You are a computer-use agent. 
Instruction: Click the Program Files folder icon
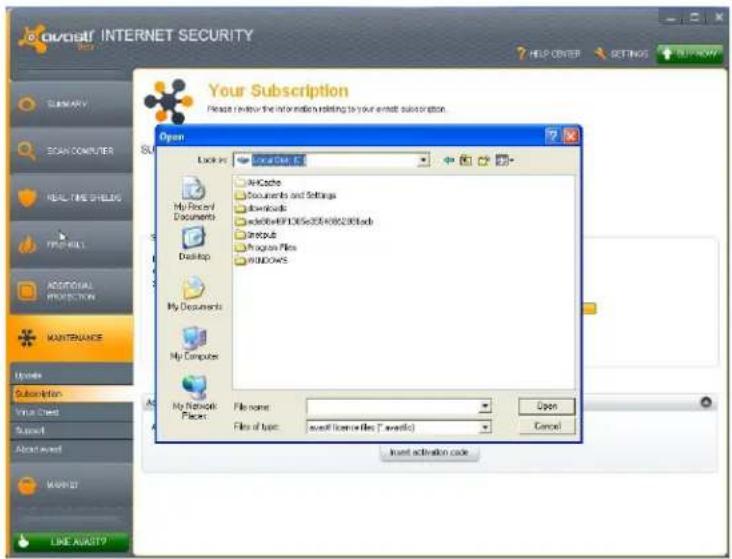[240, 248]
